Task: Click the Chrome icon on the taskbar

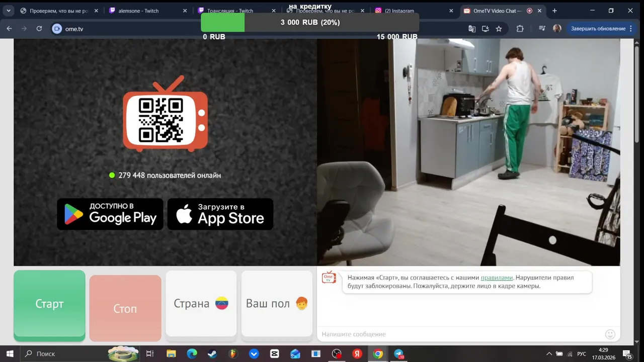Action: tap(377, 354)
